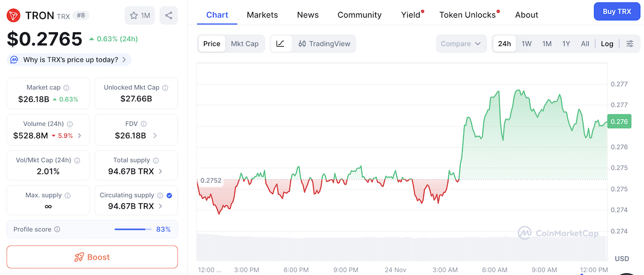Click the 24 Nov date axis label
Viewport: 644px width, 275px height.
click(396, 270)
